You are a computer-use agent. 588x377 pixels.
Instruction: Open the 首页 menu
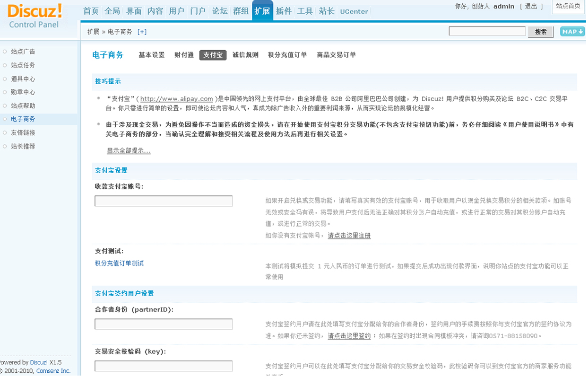(91, 11)
